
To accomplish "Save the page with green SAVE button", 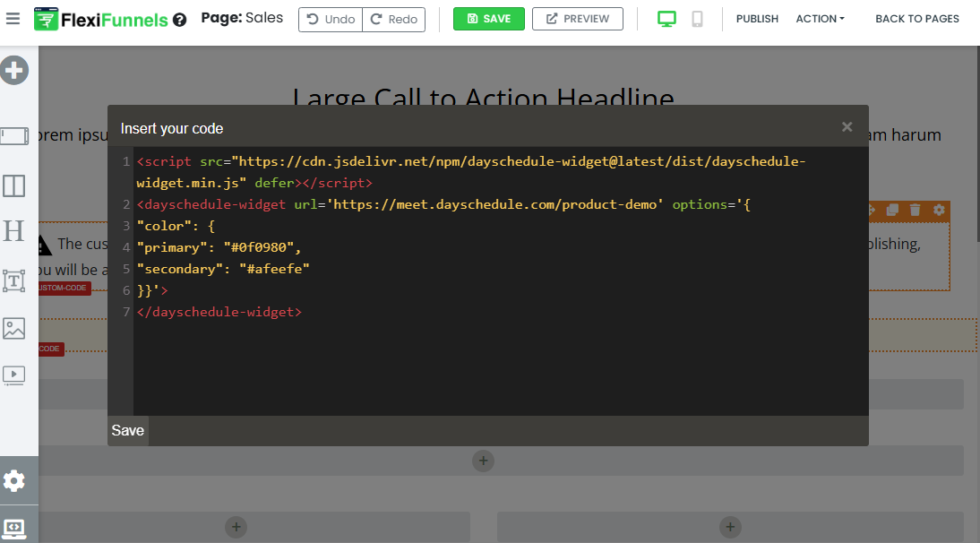I will tap(489, 19).
